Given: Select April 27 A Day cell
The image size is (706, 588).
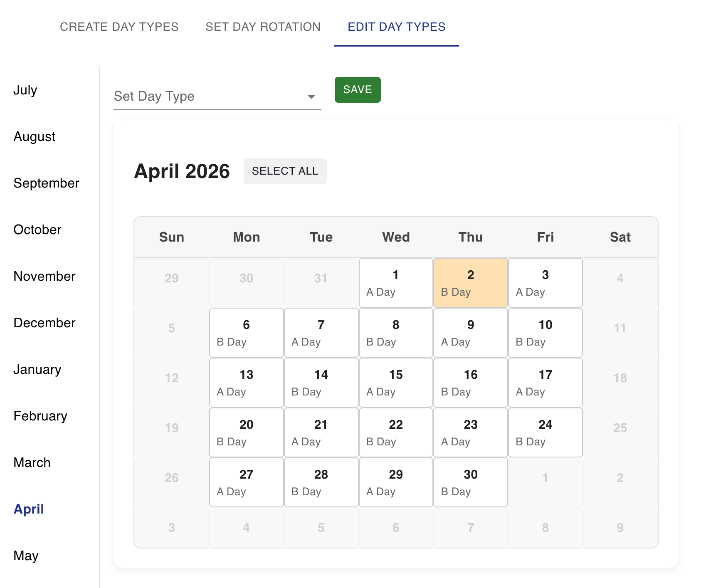Looking at the screenshot, I should coord(247,482).
